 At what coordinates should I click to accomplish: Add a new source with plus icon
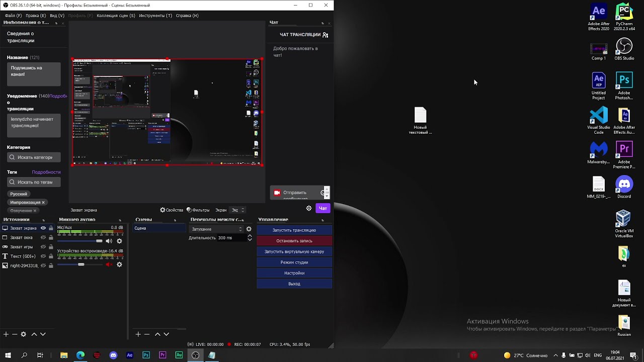[x=6, y=334]
